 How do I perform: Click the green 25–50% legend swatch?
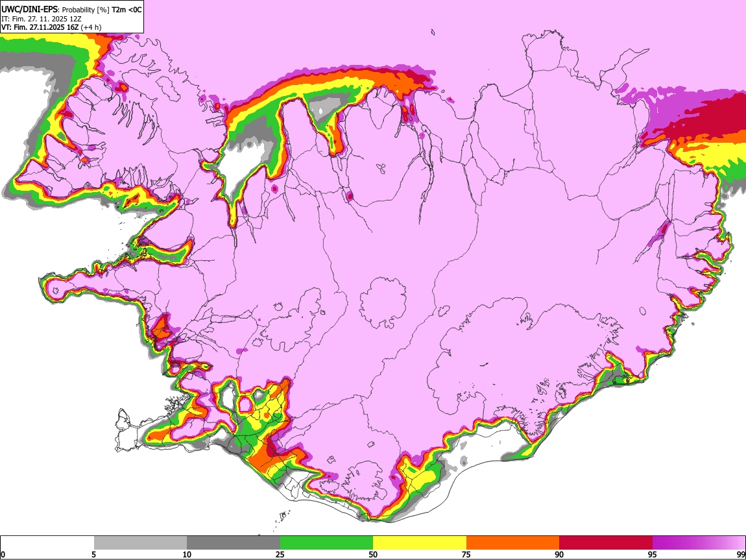326,543
